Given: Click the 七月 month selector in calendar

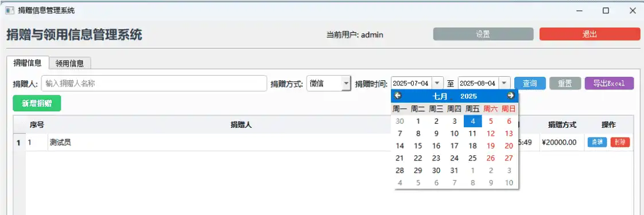Looking at the screenshot, I should pos(440,96).
